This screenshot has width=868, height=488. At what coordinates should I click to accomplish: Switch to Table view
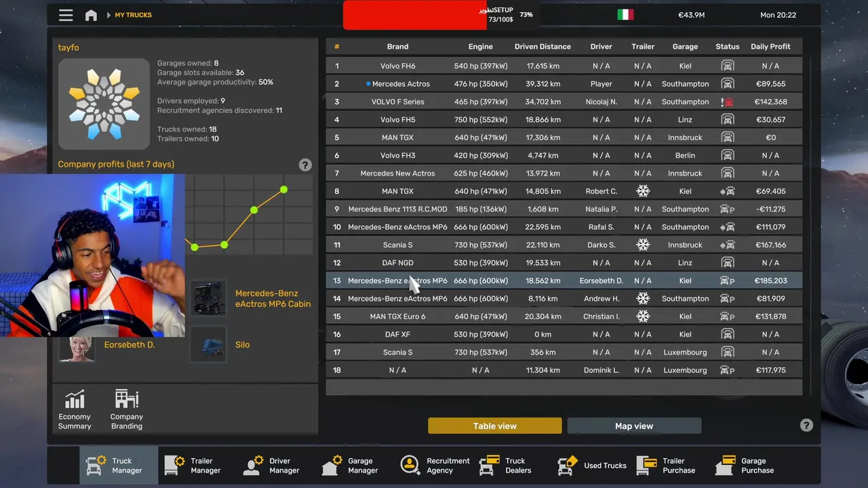[x=495, y=426]
